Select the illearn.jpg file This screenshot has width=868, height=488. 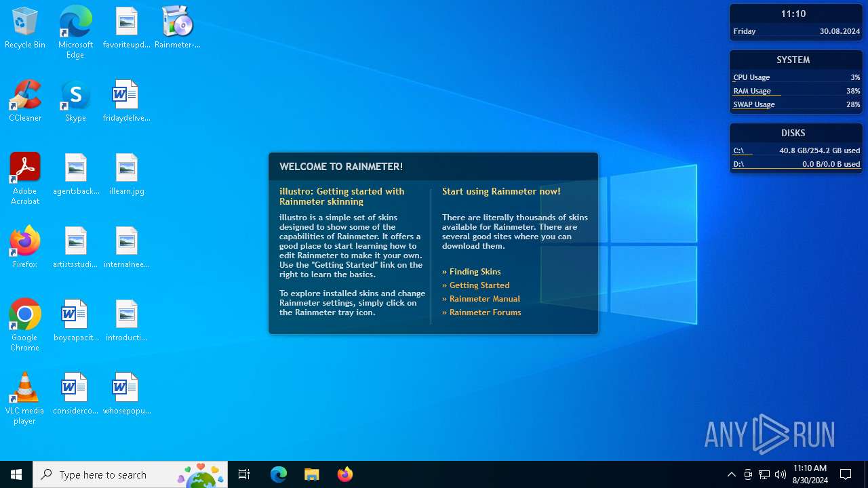click(126, 174)
